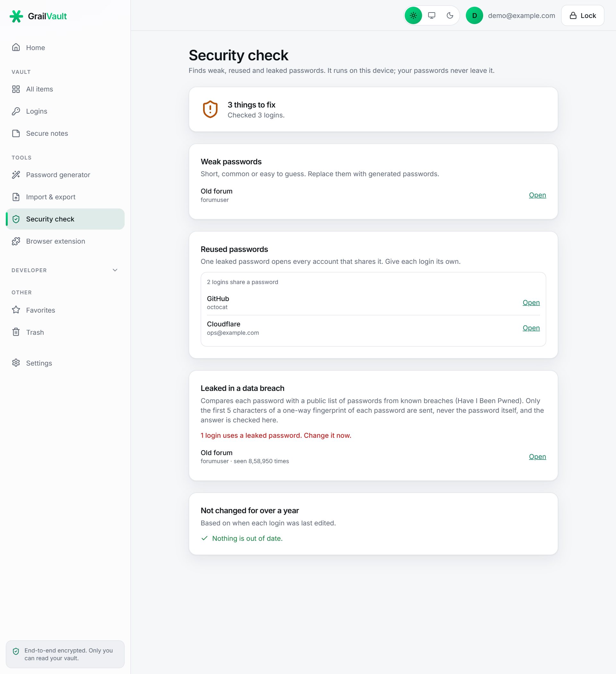Screen dimensions: 616x674
Task: Click the Settings gear icon
Action: [16, 363]
